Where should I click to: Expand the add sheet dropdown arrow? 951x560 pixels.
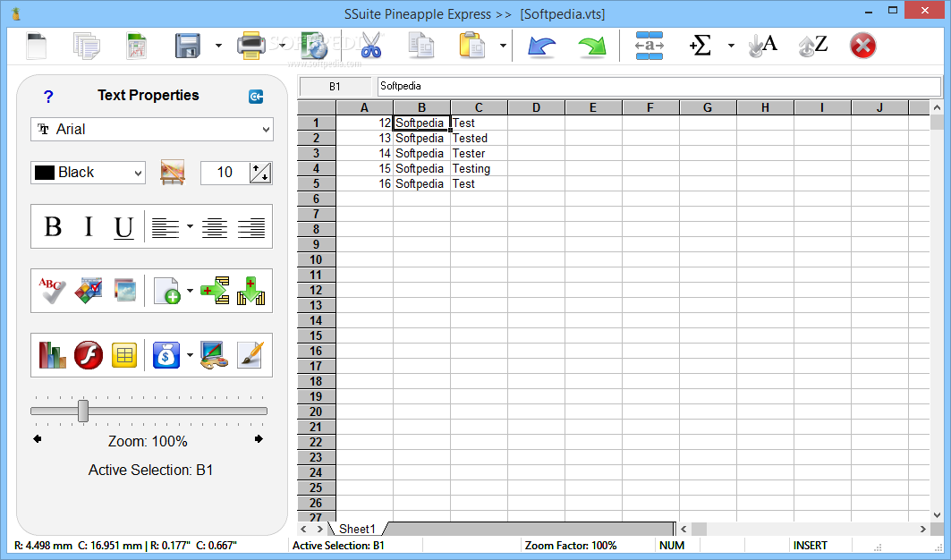pyautogui.click(x=190, y=291)
